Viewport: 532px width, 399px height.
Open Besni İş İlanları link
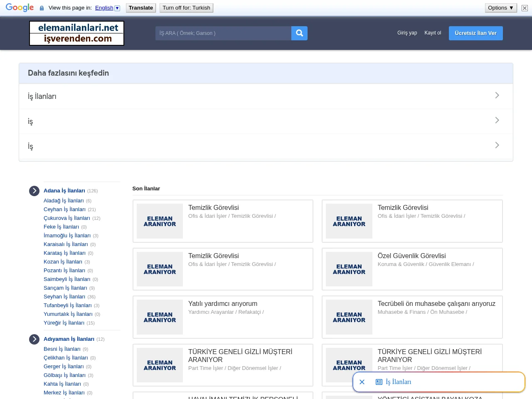pyautogui.click(x=62, y=349)
